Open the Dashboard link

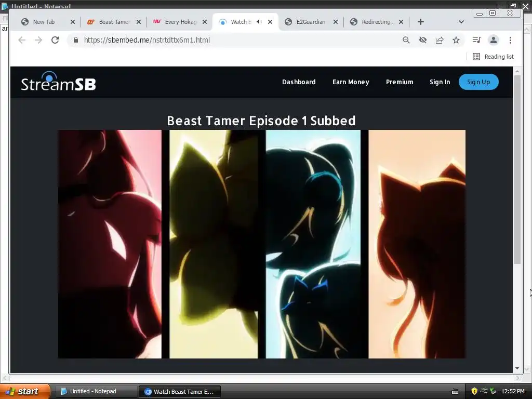(299, 82)
